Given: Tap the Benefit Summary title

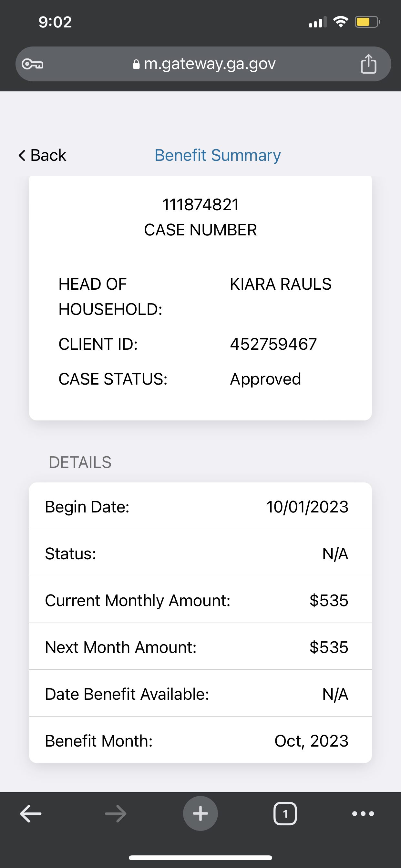Looking at the screenshot, I should tap(218, 155).
